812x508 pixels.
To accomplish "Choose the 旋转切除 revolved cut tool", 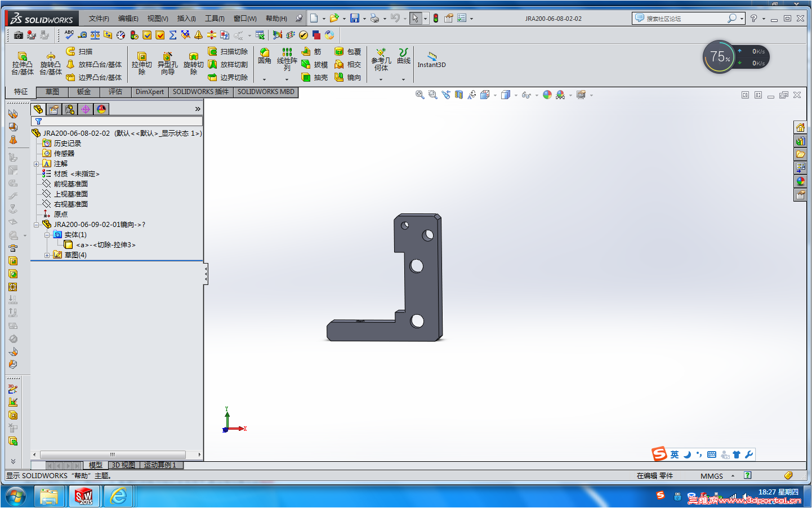I will (194, 63).
